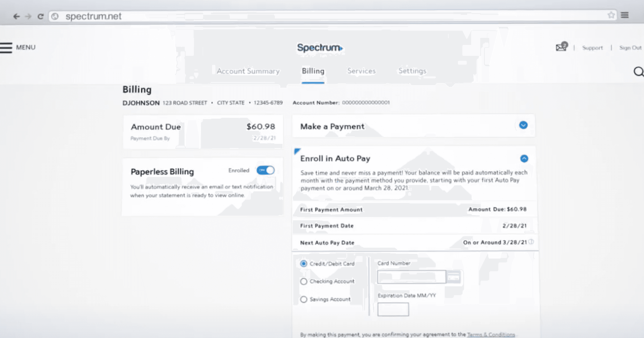This screenshot has width=644, height=338.
Task: Open the browser hamburger menu icon
Action: (x=625, y=15)
